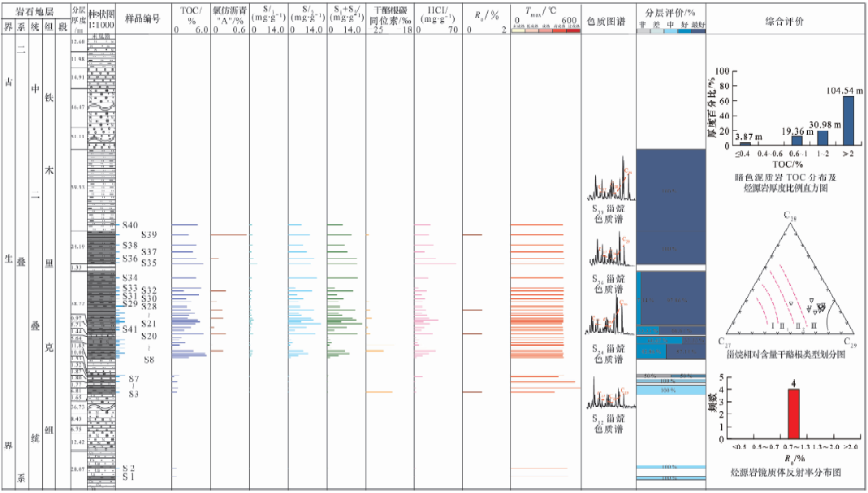The image size is (868, 493).
Task: Click the bottom chromatogram trace above S23 label
Action: [x=608, y=394]
